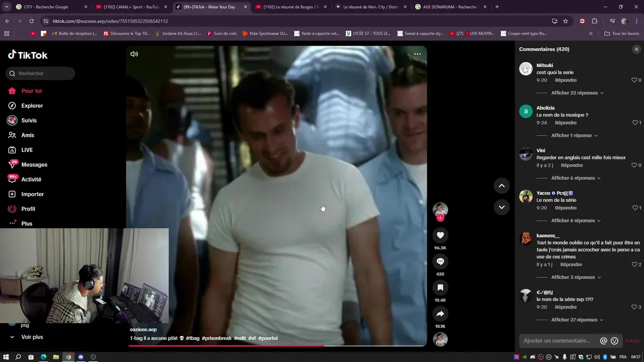Screen dimensions: 644x362
Task: Open File Explorer from the taskbar
Action: [x=56, y=357]
